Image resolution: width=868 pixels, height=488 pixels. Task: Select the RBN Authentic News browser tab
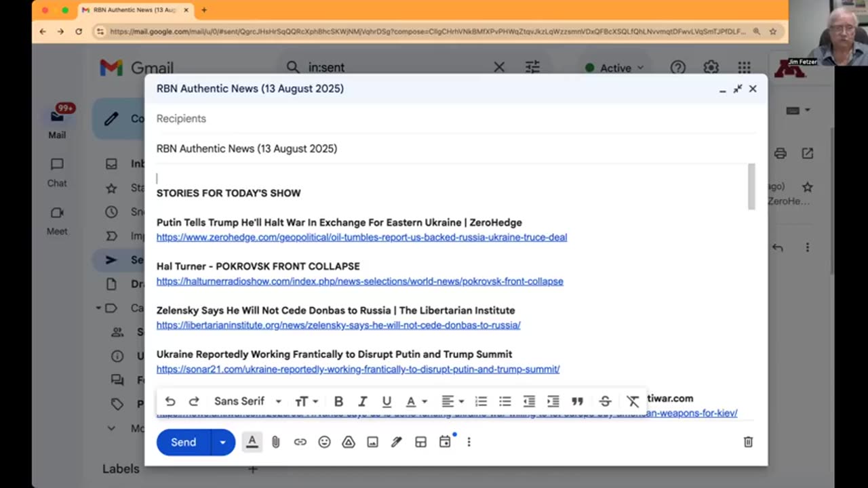pyautogui.click(x=134, y=10)
